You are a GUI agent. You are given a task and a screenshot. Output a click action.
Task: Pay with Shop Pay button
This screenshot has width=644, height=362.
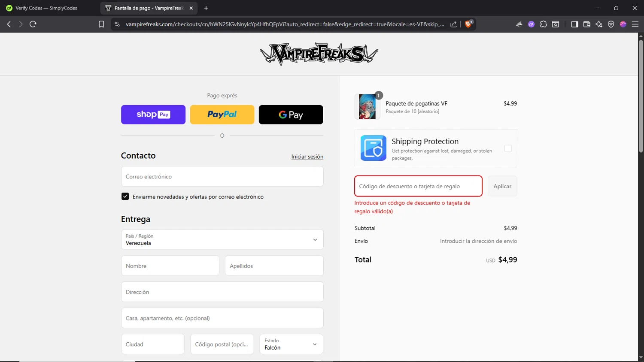[153, 115]
